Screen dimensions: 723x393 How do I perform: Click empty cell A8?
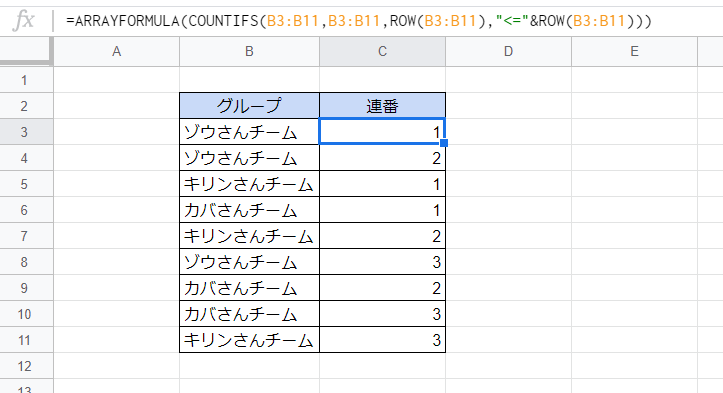point(117,262)
